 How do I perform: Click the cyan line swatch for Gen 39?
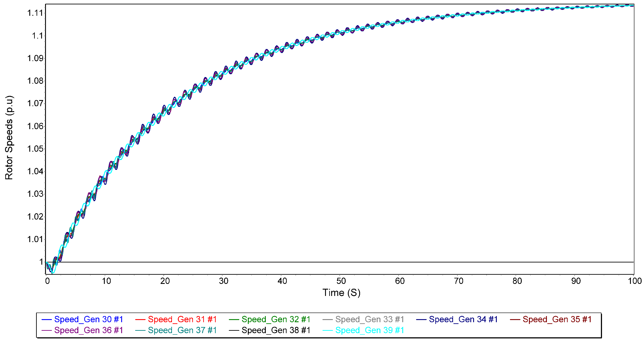[327, 331]
